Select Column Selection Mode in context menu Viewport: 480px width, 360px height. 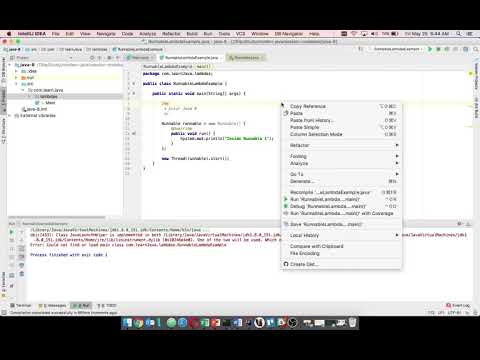[342, 134]
